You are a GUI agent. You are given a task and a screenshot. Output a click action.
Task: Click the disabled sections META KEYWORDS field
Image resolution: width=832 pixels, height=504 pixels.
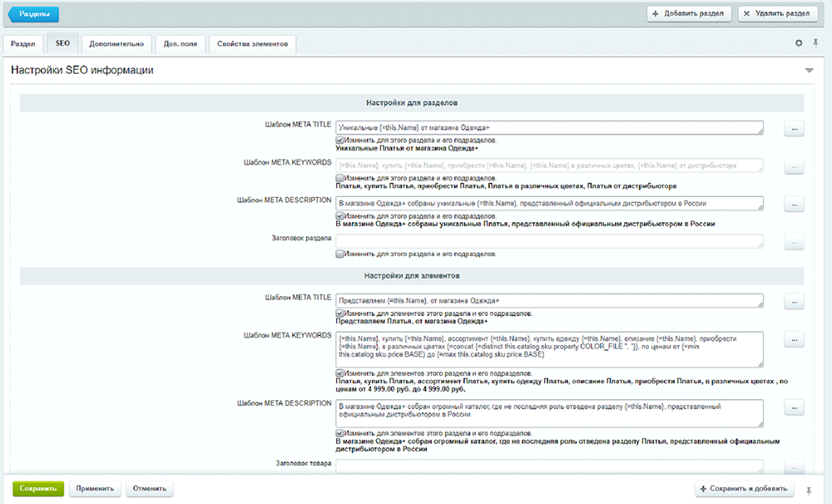[549, 166]
